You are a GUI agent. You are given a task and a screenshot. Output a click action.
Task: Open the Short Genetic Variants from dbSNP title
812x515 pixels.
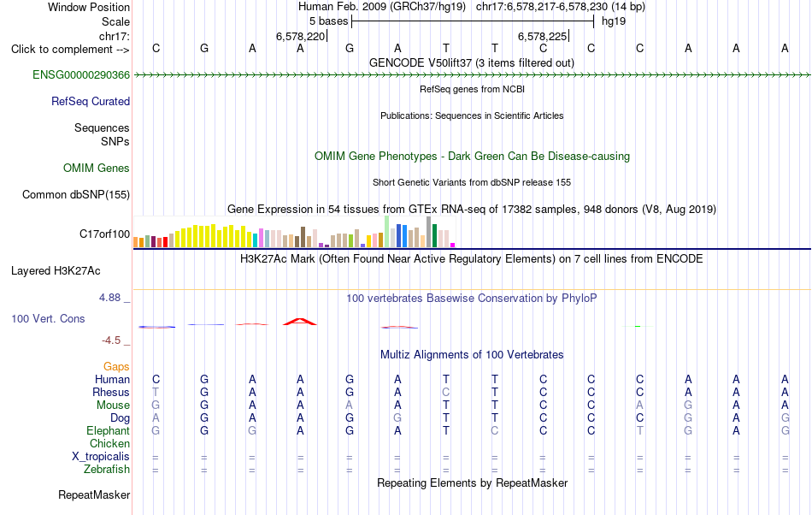tap(471, 182)
